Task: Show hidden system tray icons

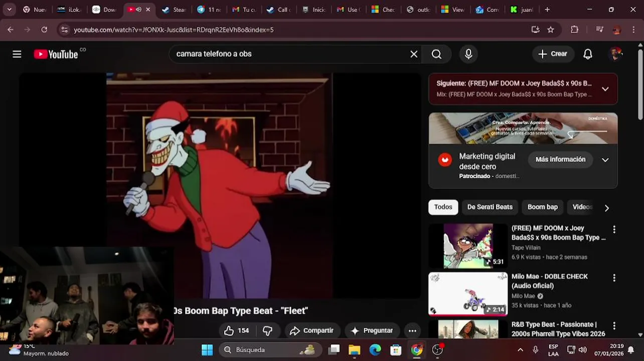Action: [520, 349]
